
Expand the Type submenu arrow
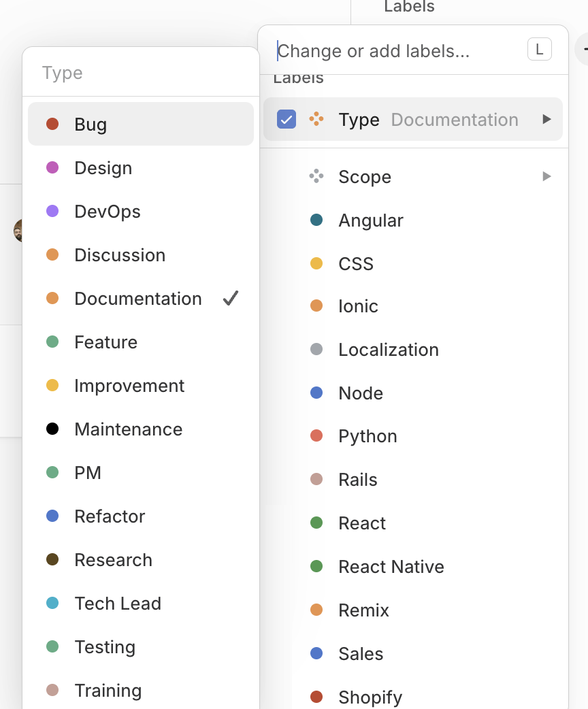546,119
